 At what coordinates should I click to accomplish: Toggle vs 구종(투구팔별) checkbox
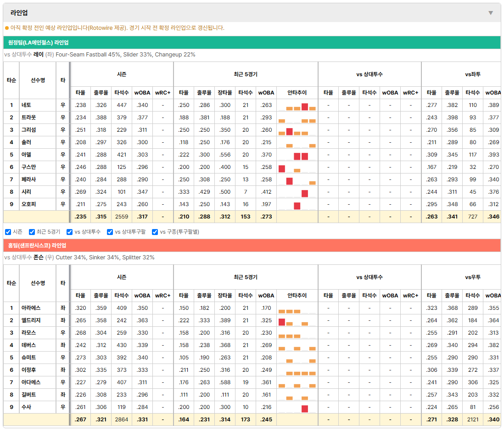(x=155, y=232)
